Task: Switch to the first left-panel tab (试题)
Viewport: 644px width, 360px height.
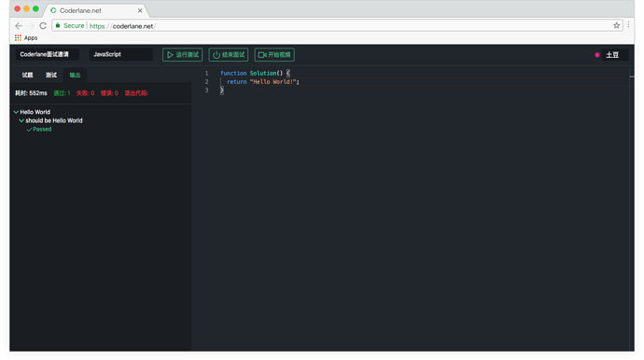Action: tap(27, 75)
